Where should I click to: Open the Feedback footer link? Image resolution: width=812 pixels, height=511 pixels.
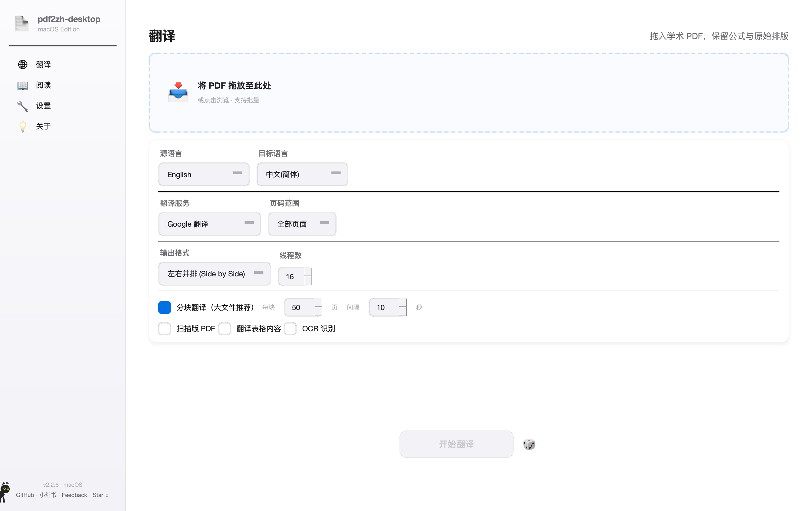coord(74,495)
